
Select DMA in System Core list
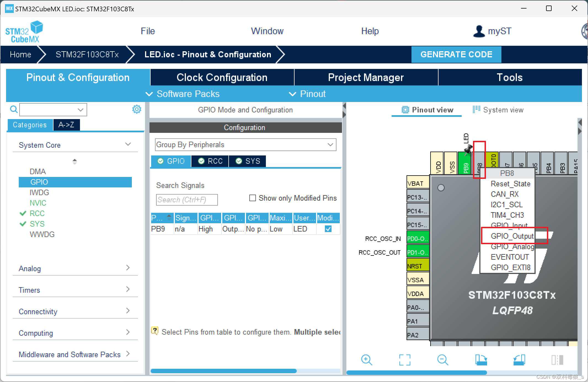tap(38, 171)
